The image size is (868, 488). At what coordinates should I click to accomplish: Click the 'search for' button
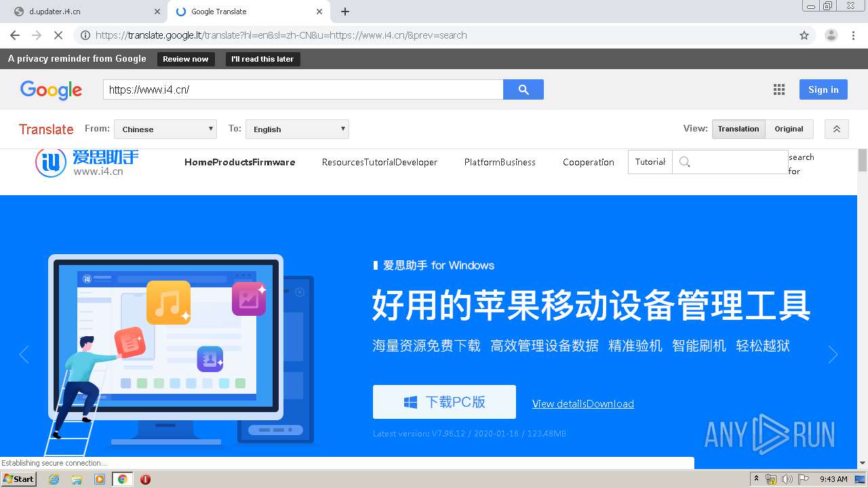[x=801, y=164]
